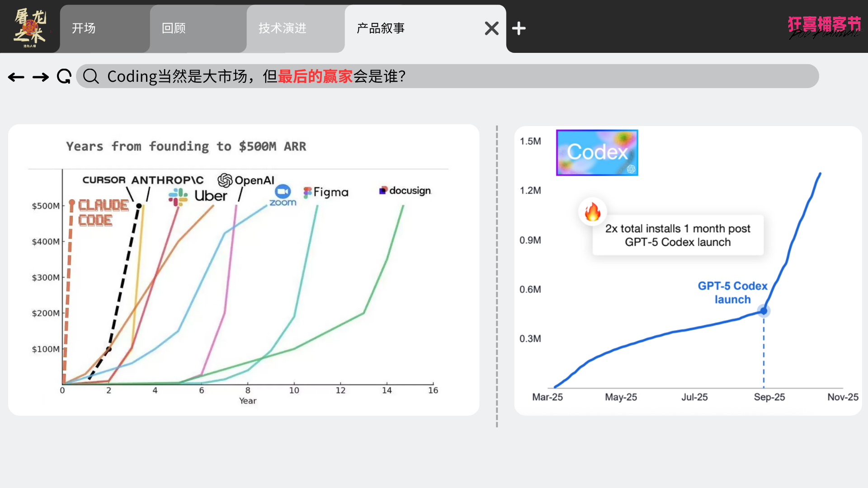Click the 2x total installs callout box
Viewport: 868px width, 488px height.
click(678, 235)
